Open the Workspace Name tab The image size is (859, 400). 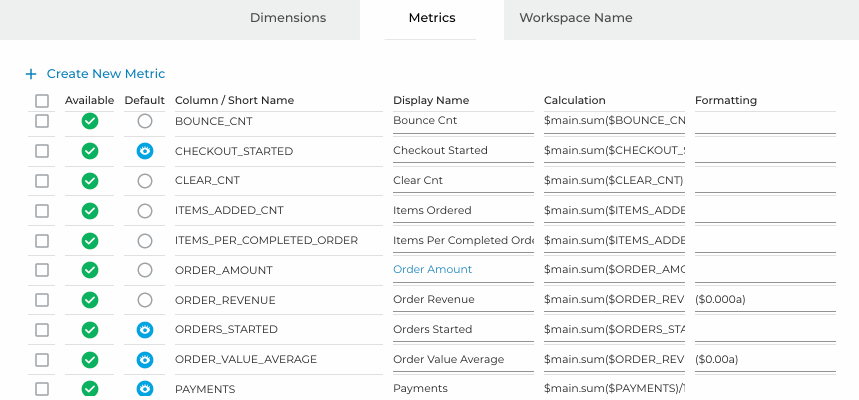(576, 18)
